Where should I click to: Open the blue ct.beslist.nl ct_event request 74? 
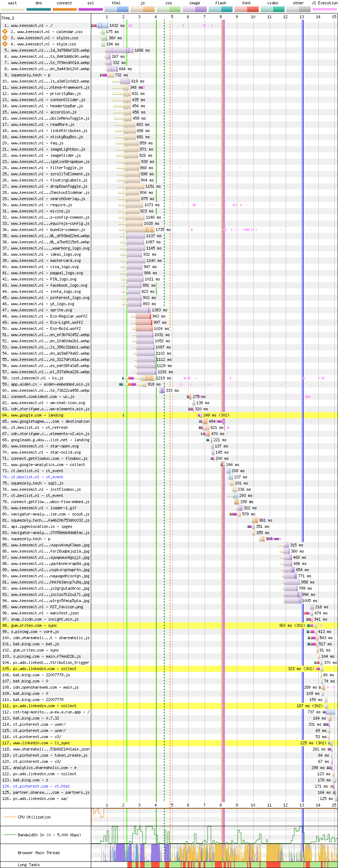(37, 477)
